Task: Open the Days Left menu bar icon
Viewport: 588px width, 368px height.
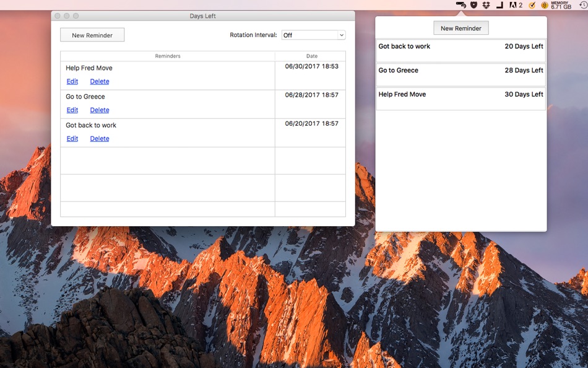Action: coord(461,5)
